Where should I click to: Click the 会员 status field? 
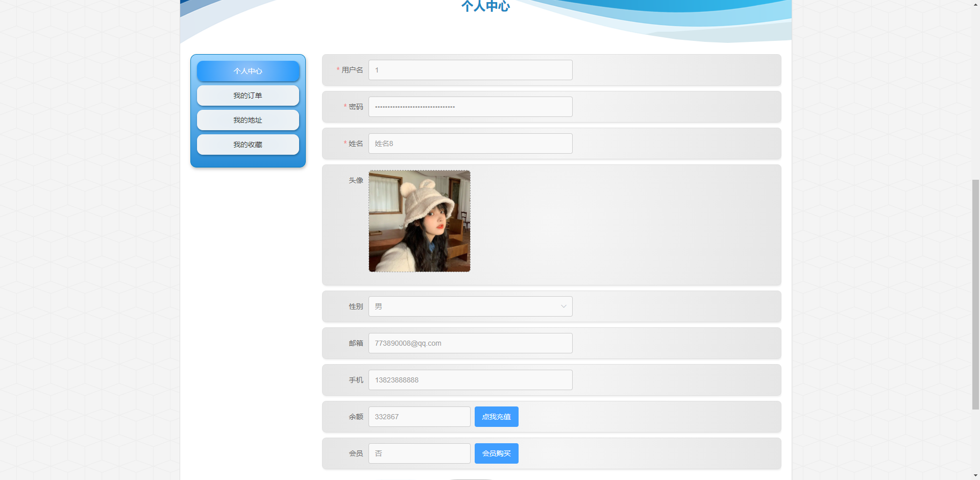pos(420,453)
